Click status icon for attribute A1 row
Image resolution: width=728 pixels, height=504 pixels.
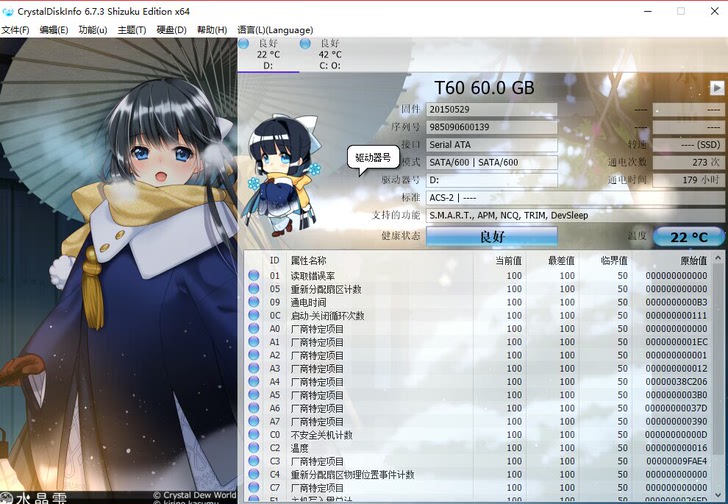click(254, 342)
